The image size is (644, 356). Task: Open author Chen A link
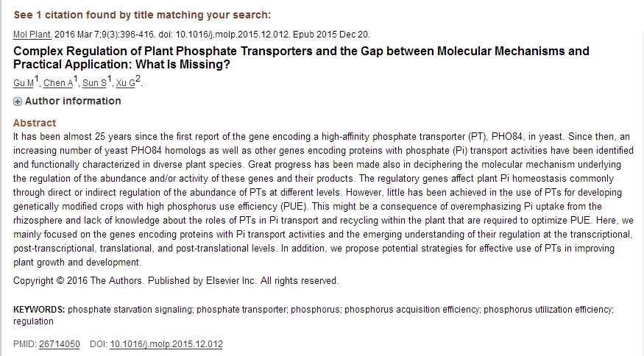click(x=58, y=83)
